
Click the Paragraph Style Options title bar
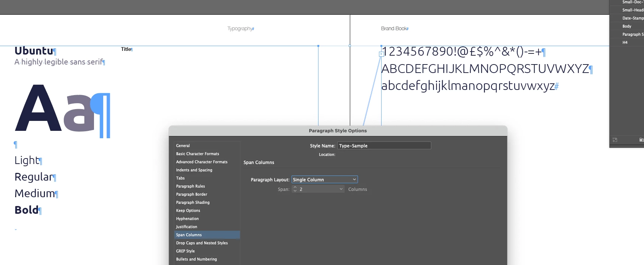(x=338, y=130)
